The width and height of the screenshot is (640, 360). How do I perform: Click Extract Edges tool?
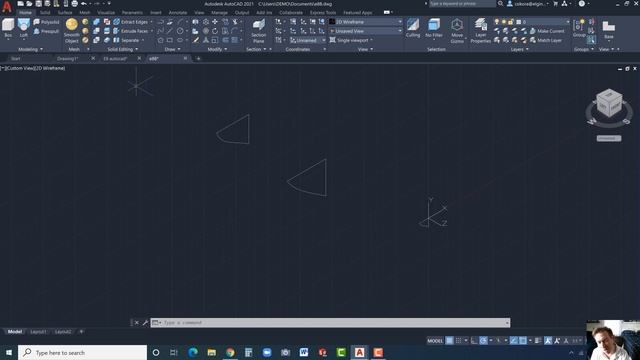(x=131, y=22)
